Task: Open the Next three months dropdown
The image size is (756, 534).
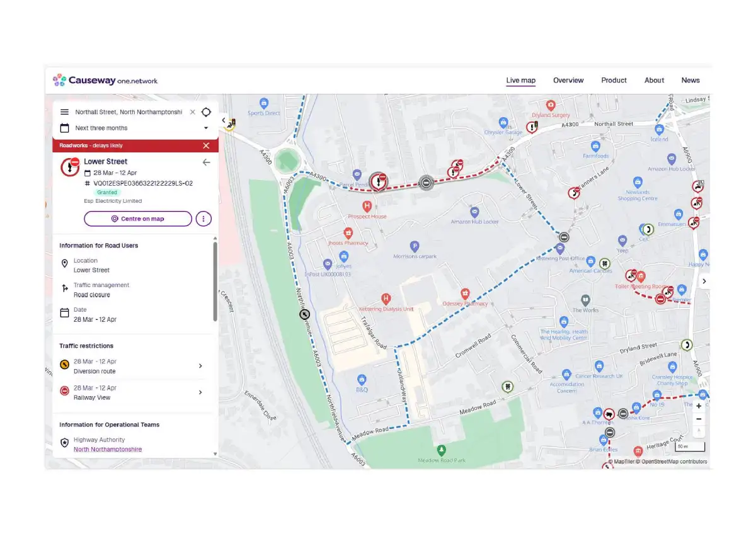Action: pos(134,128)
